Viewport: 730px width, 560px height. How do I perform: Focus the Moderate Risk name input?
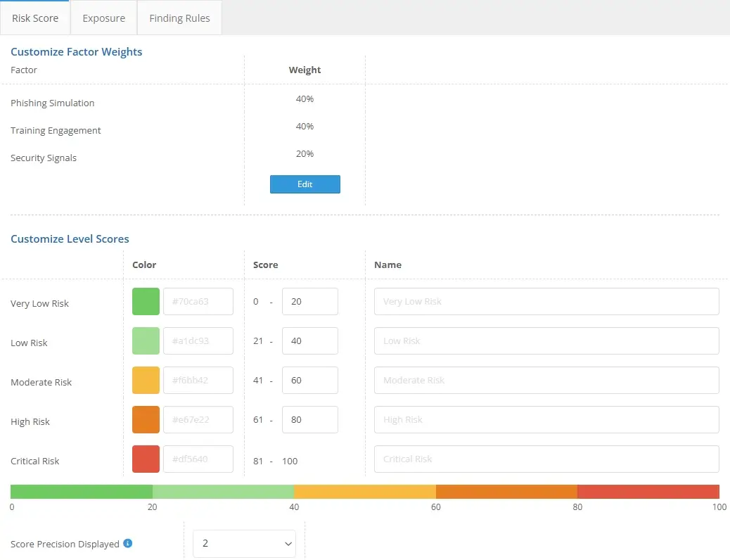click(x=546, y=381)
